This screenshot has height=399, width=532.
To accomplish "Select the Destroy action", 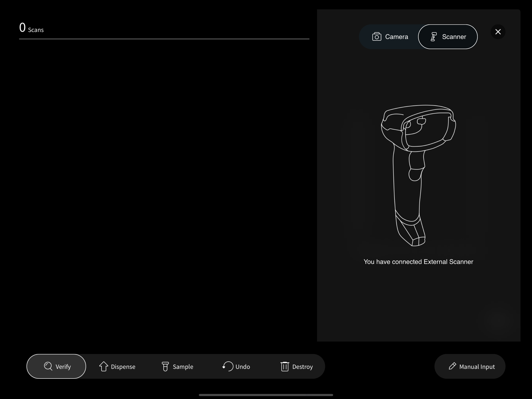I will pos(297,366).
